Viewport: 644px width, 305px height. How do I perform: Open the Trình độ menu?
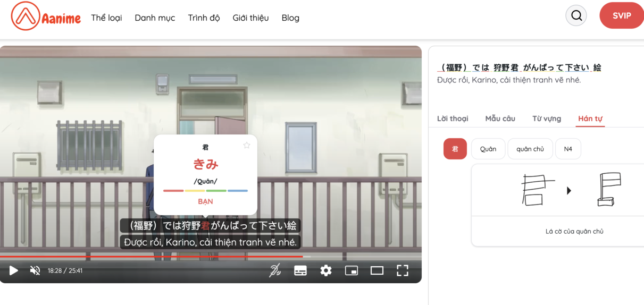click(x=204, y=18)
